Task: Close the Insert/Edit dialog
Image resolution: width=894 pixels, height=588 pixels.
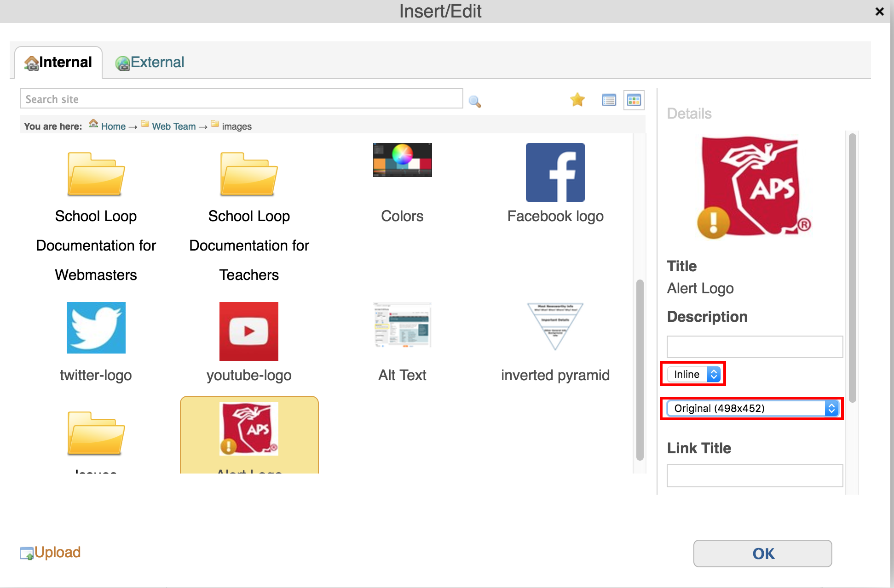Action: coord(879,11)
